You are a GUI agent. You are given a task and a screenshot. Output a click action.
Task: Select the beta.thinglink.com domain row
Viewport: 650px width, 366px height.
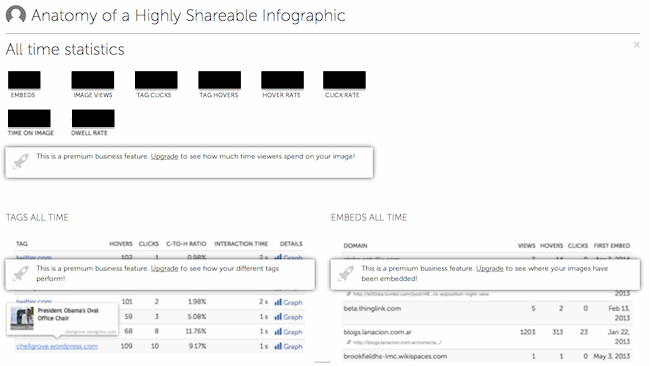(487, 313)
